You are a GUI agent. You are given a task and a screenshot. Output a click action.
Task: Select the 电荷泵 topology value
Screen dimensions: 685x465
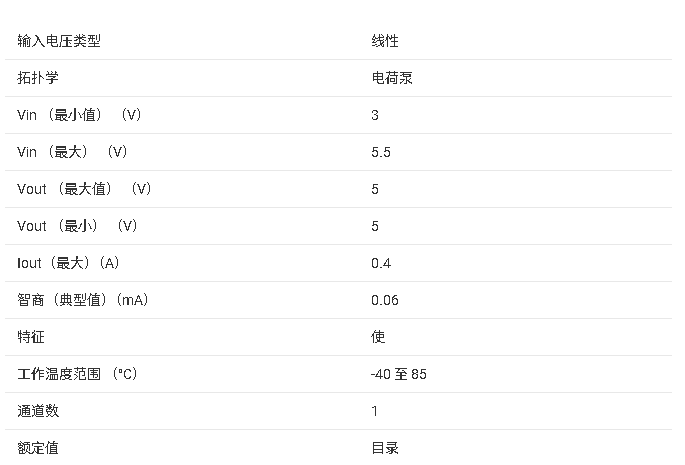tap(392, 78)
